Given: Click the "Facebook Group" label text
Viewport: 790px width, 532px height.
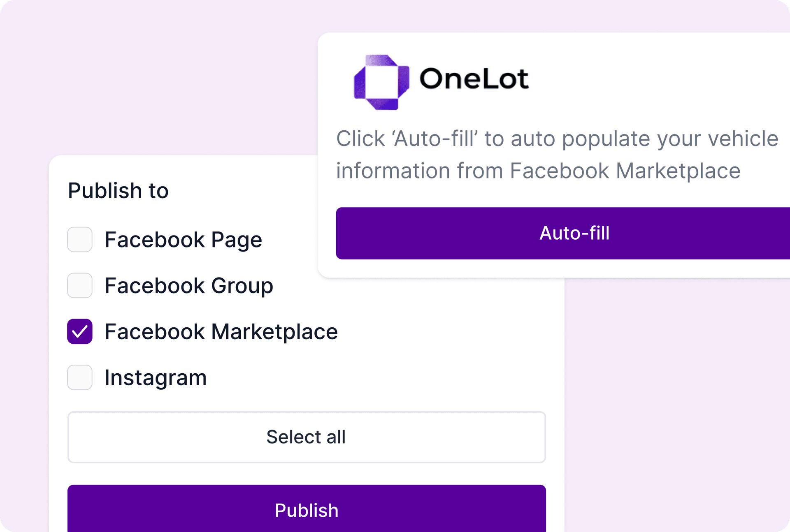Looking at the screenshot, I should click(x=189, y=286).
